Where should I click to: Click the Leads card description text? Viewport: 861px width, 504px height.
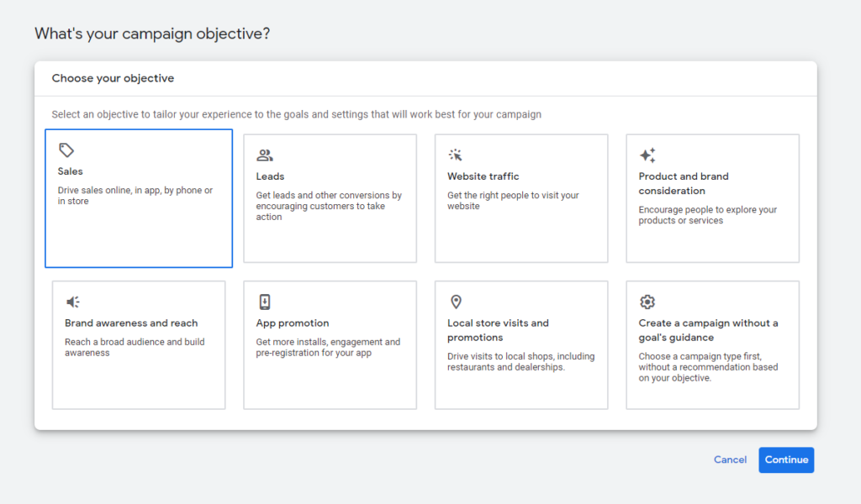click(x=329, y=206)
